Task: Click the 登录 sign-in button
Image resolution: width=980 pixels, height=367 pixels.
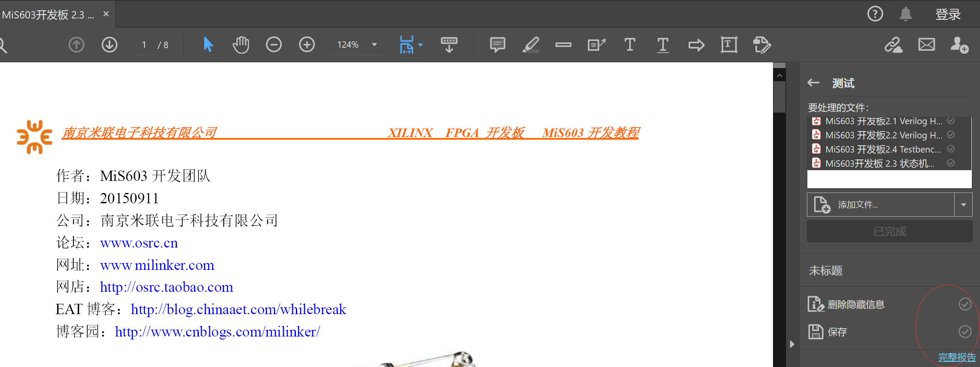Action: click(948, 14)
